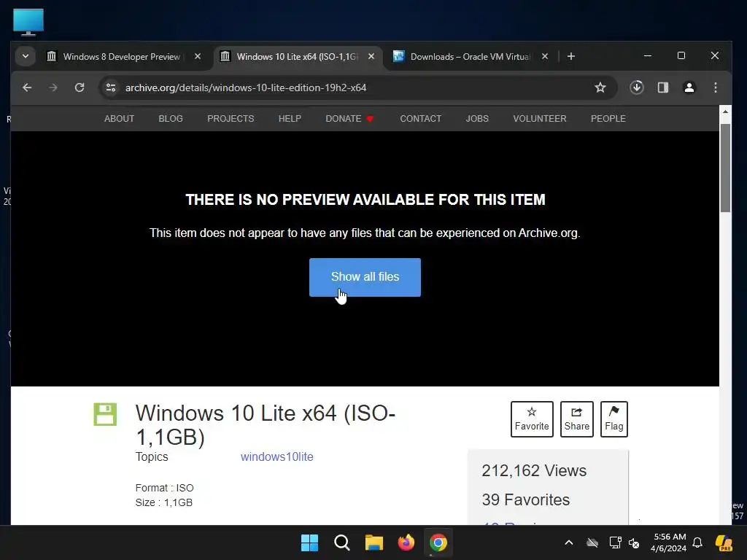Expand the tab search dropdown
This screenshot has width=747, height=560.
click(26, 56)
